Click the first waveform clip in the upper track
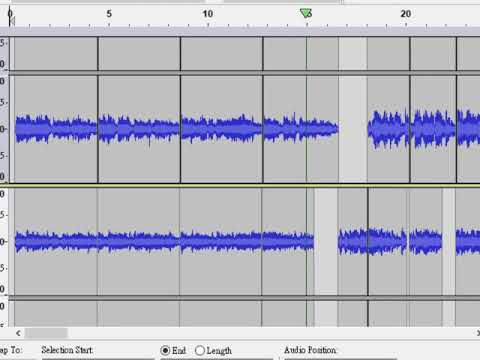480x360 pixels. pos(56,129)
